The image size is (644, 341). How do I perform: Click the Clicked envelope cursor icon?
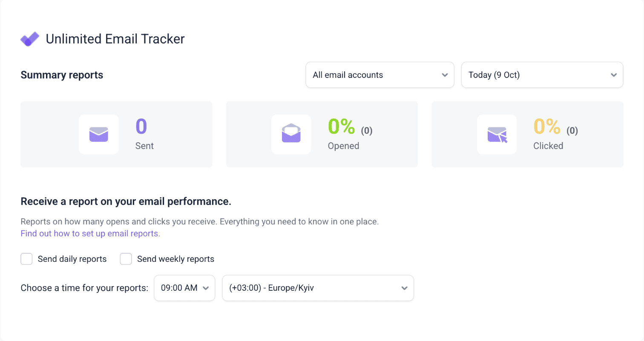497,135
